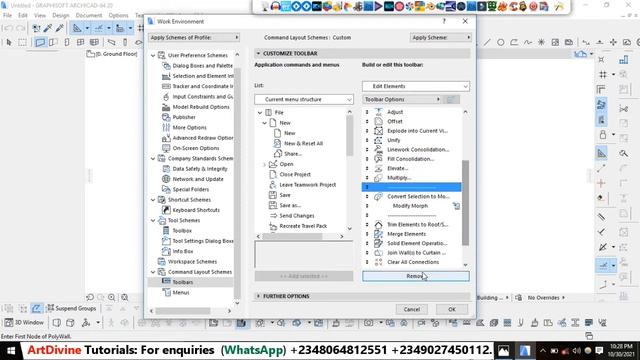The height and width of the screenshot is (360, 640).
Task: Collapse Shortcut Schemes tree node
Action: 153,200
